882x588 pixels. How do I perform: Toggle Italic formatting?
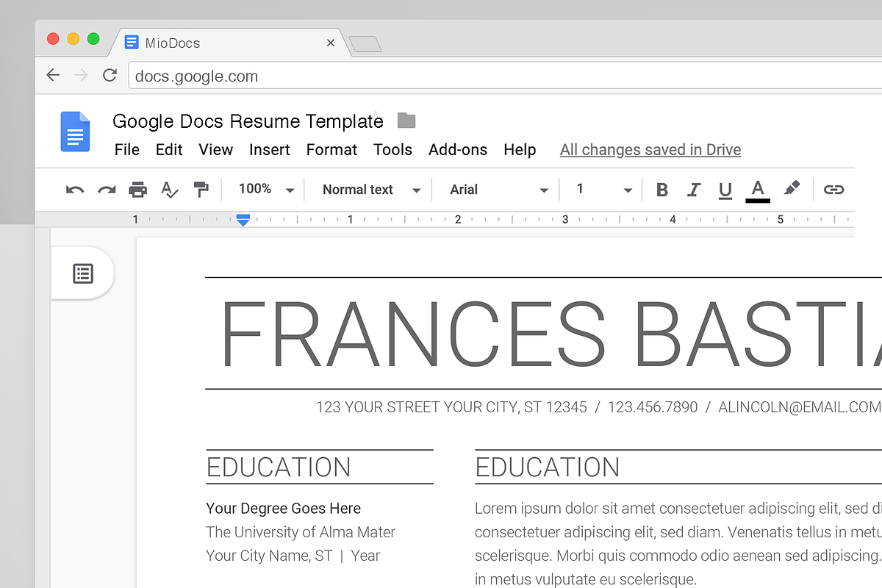[x=693, y=190]
